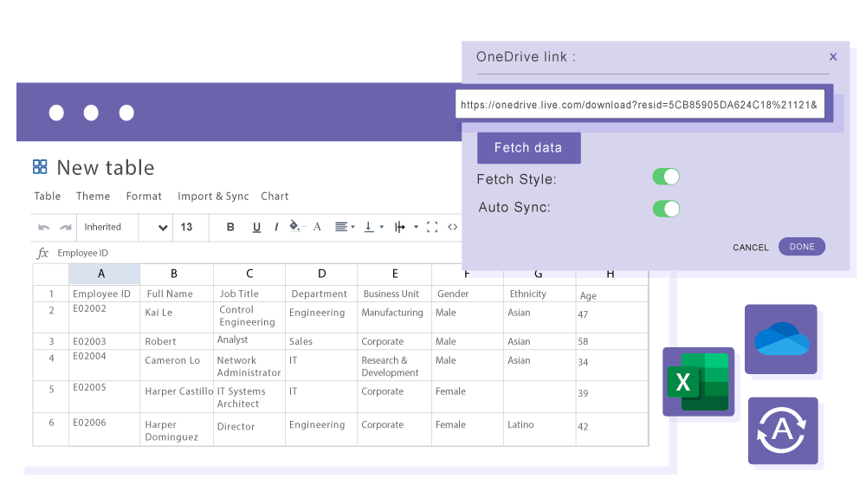Click the redo arrow in toolbar
Screen dimensions: 866x504
point(65,227)
